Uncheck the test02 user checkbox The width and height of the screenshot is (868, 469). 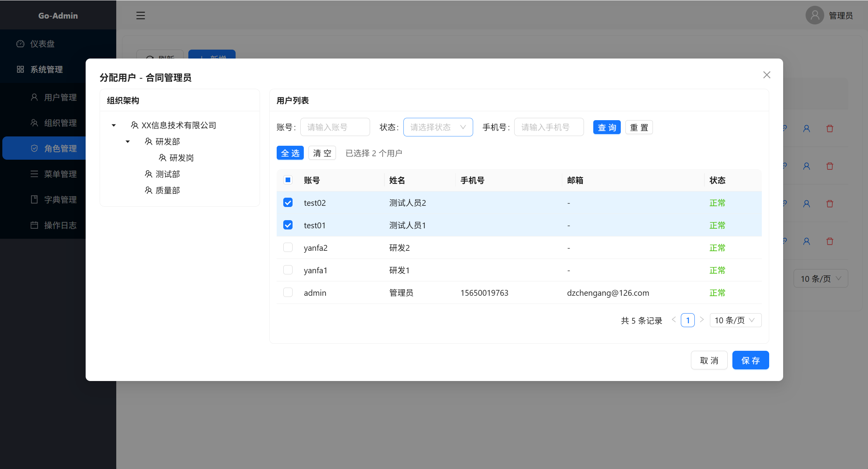click(288, 203)
